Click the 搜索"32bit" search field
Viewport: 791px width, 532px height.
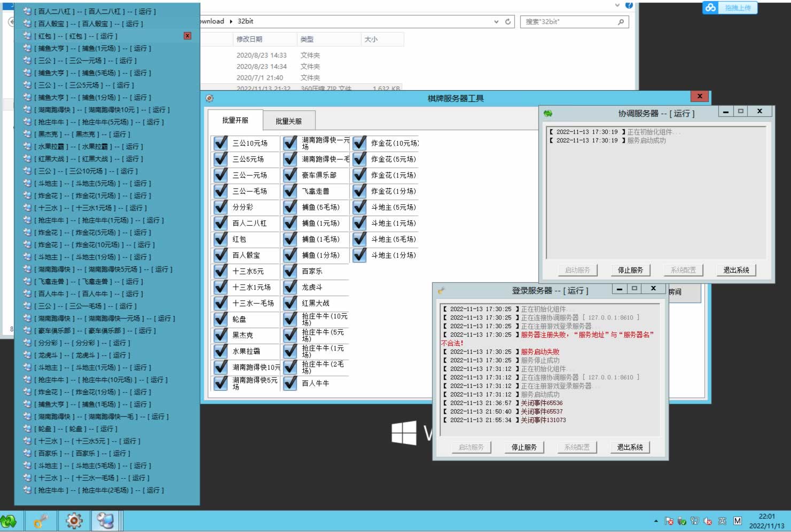569,22
